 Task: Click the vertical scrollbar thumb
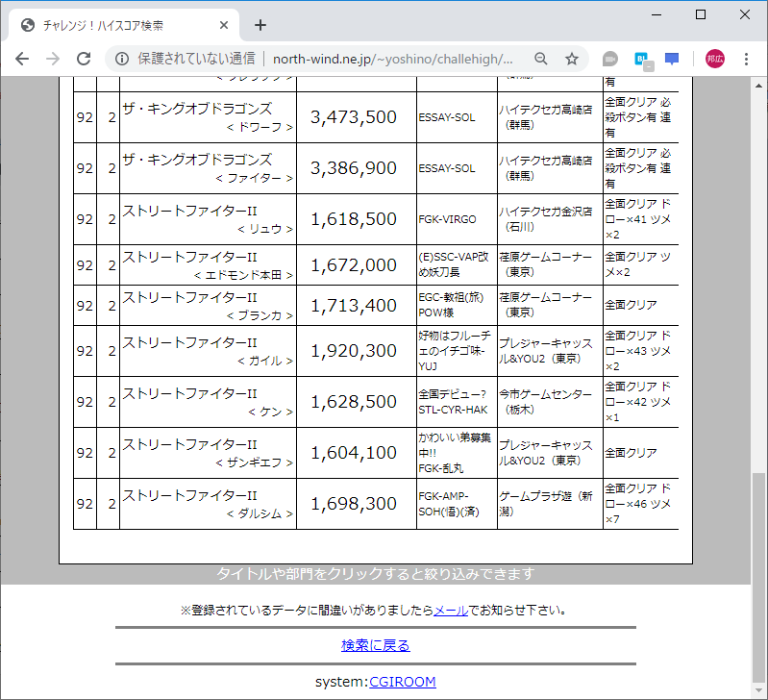(x=758, y=578)
